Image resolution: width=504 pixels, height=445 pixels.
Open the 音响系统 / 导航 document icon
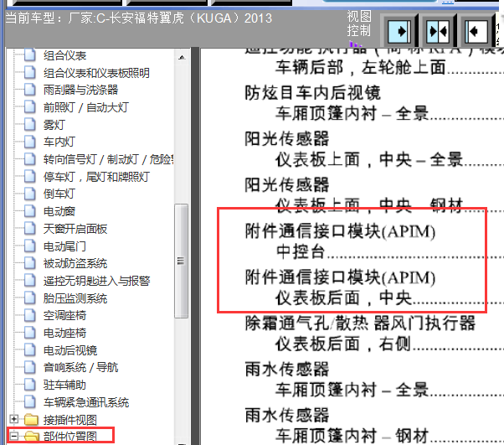(30, 367)
